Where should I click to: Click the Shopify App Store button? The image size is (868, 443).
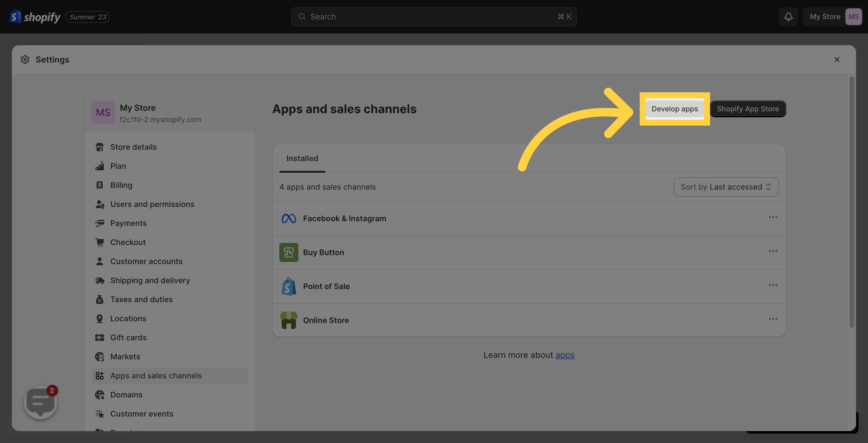point(748,109)
